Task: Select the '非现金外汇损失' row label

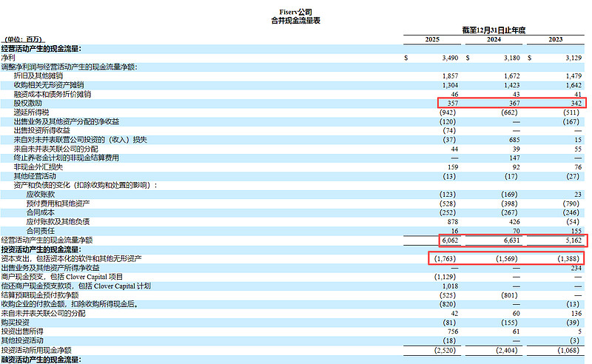Action: pyautogui.click(x=38, y=167)
